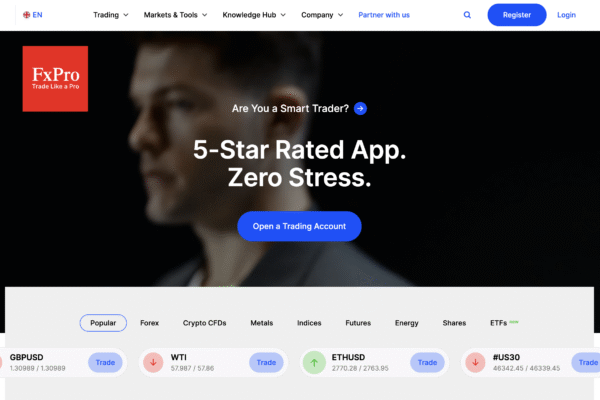Click the WTI red down arrow icon
The width and height of the screenshot is (600, 400).
[153, 362]
